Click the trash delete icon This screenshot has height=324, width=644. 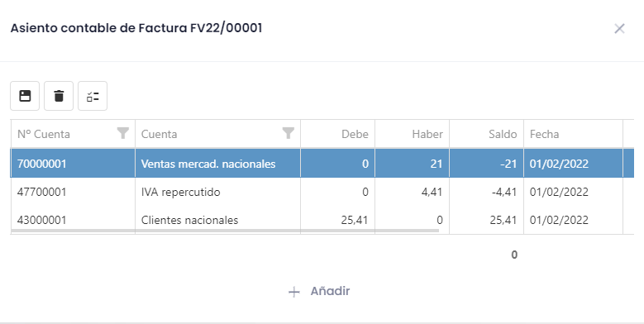59,96
